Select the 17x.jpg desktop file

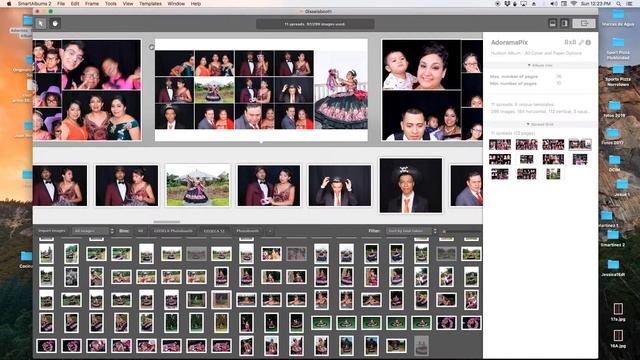coord(618,312)
